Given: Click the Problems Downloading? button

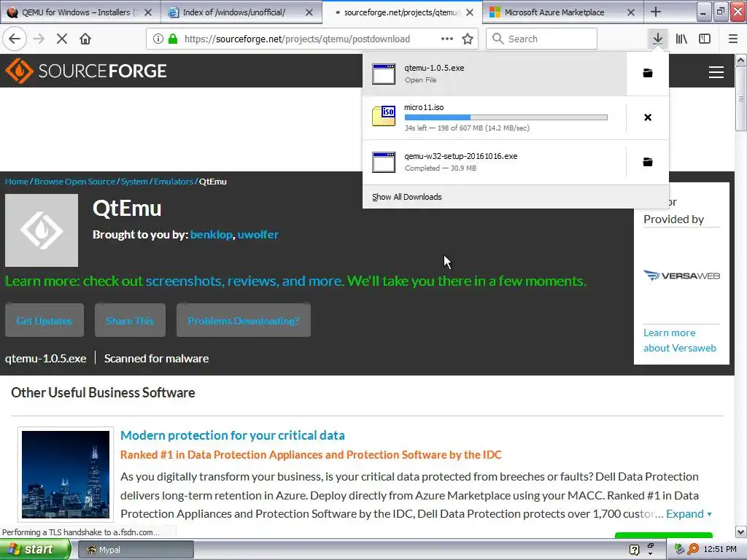Looking at the screenshot, I should (244, 321).
